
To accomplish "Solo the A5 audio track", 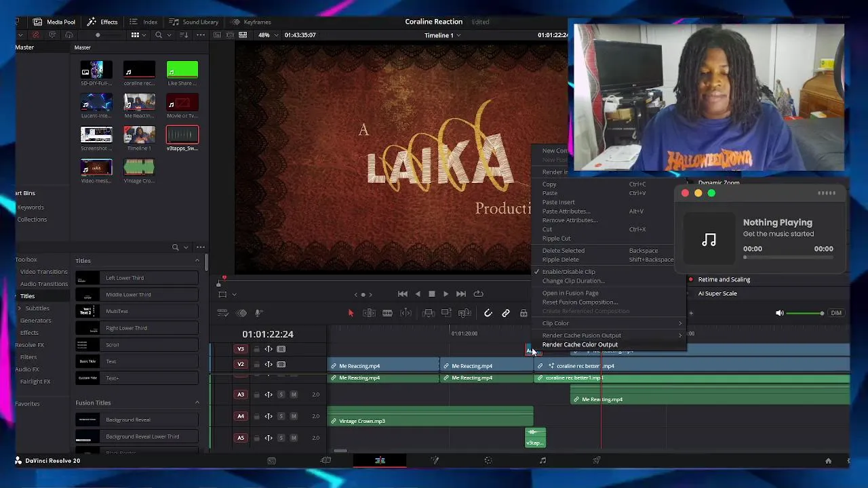I will coord(281,438).
